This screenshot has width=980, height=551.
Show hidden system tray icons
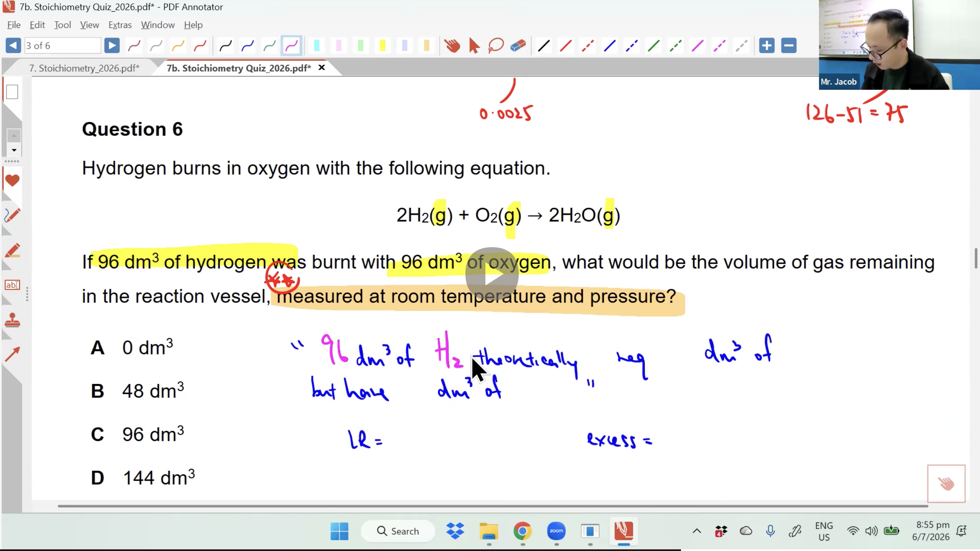coord(696,531)
